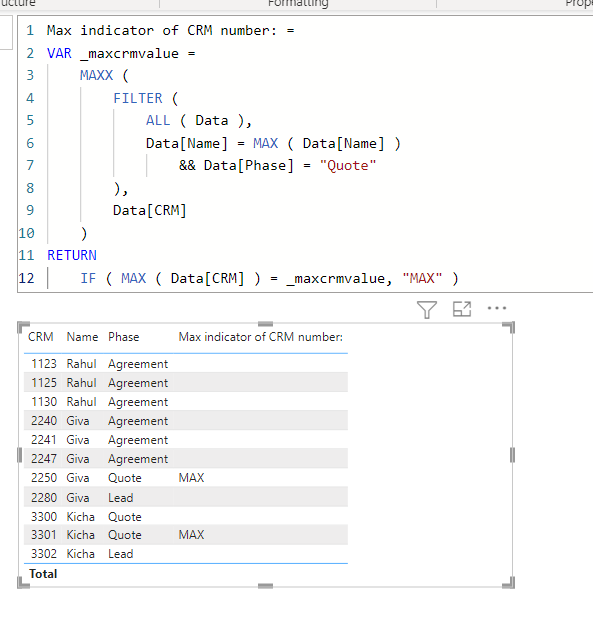Select cell with CRM 3301
Image resolution: width=593 pixels, height=638 pixels.
(44, 534)
